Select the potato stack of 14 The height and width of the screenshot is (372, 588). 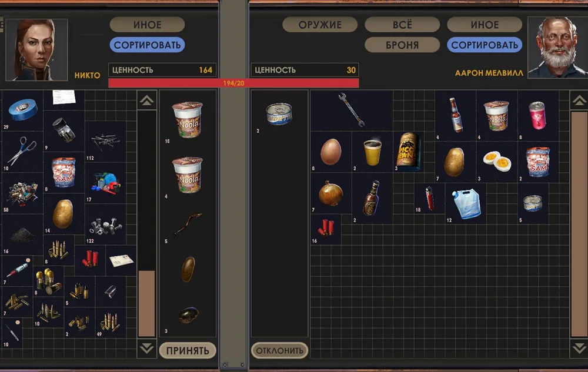(x=64, y=213)
